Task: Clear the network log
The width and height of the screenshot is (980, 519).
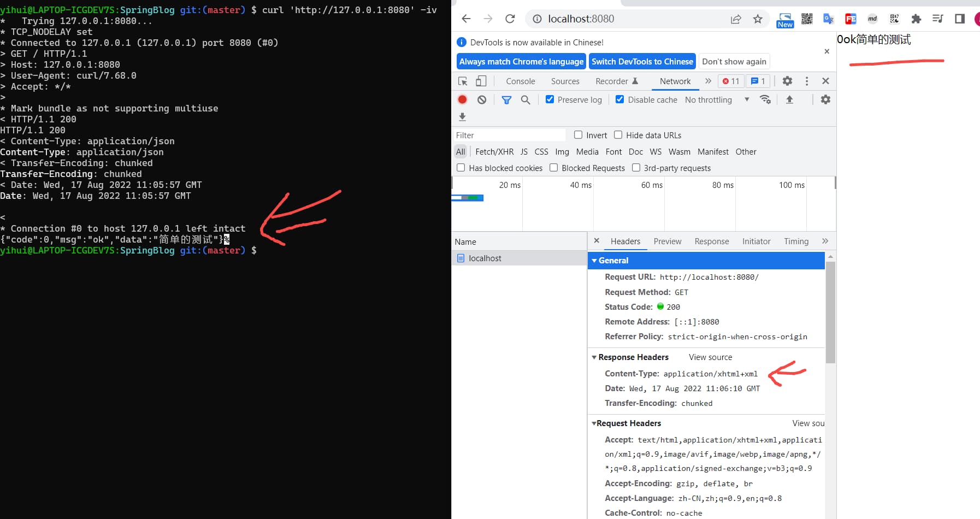Action: coord(481,99)
